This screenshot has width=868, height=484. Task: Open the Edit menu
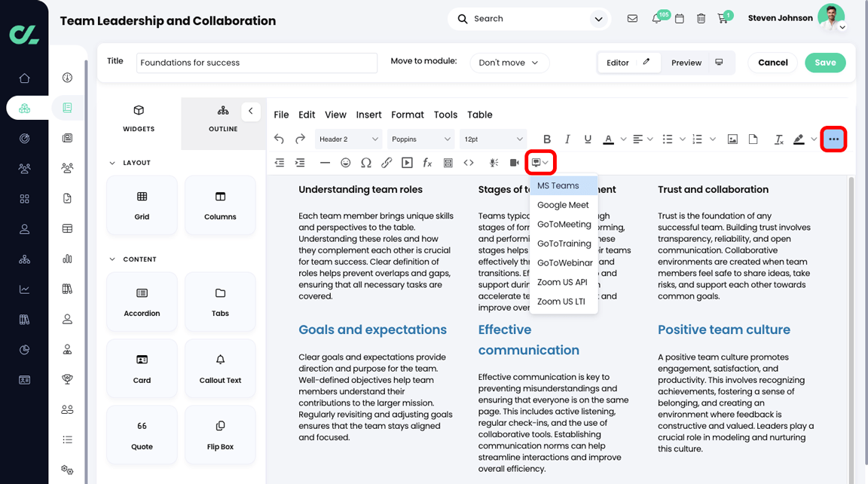(307, 115)
